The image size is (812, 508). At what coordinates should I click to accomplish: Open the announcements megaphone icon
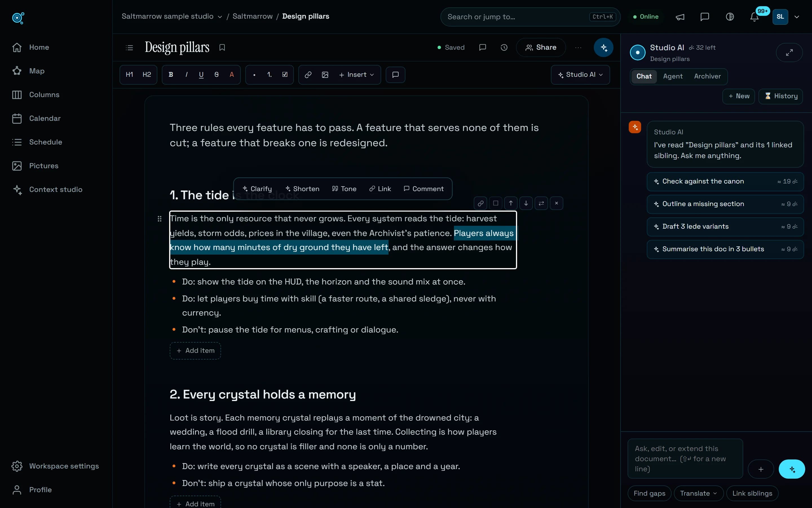680,17
